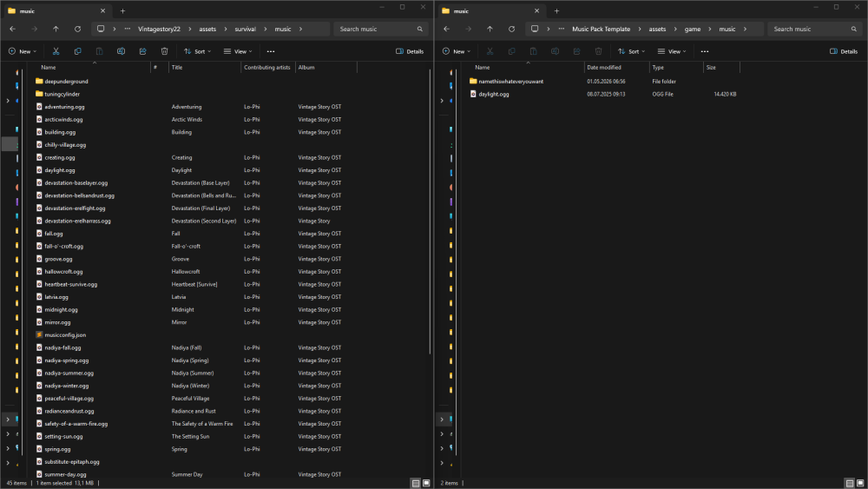868x489 pixels.
Task: Refresh the right Music Pack Template window
Action: (x=511, y=29)
